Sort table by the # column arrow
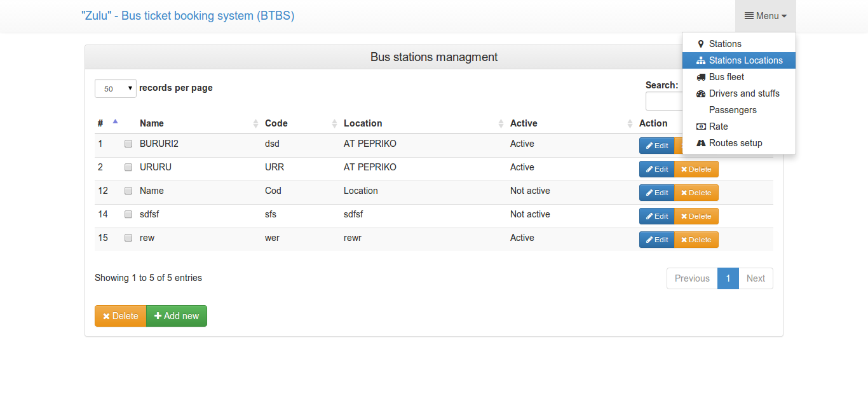 tap(115, 121)
